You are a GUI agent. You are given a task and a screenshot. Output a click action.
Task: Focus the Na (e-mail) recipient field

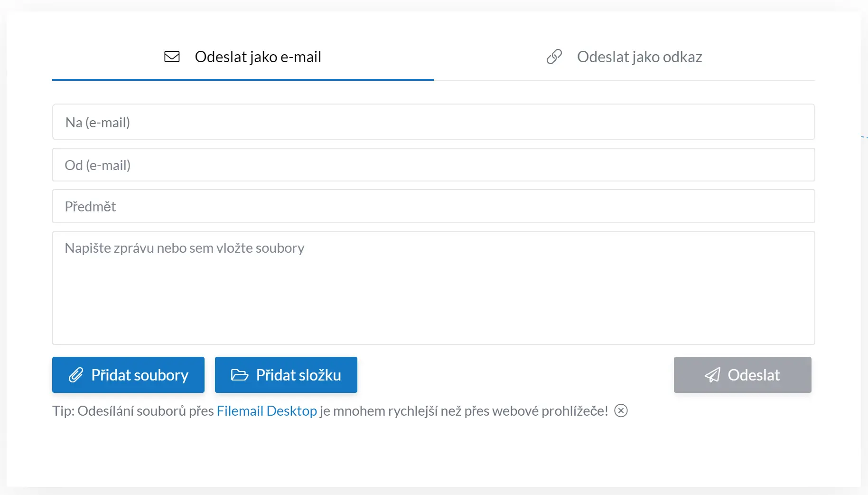coord(433,122)
